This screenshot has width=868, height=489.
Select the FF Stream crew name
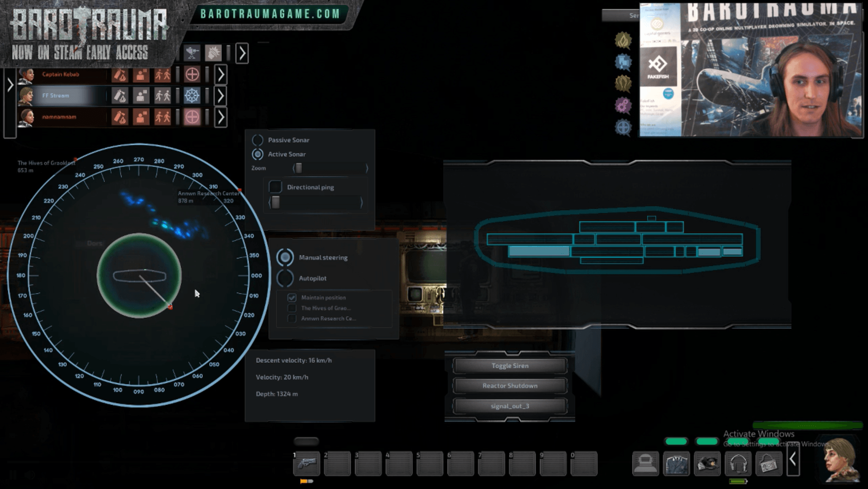(56, 96)
